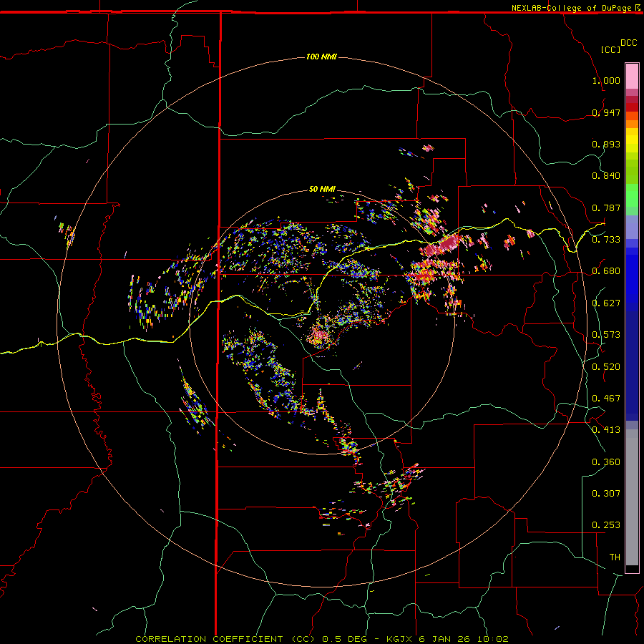The height and width of the screenshot is (644, 644).
Task: Click the 0.467 scale value
Action: [606, 399]
